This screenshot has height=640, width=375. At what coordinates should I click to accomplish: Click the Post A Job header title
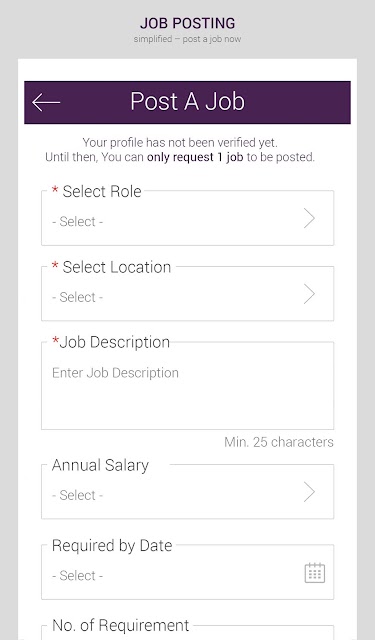[x=187, y=101]
